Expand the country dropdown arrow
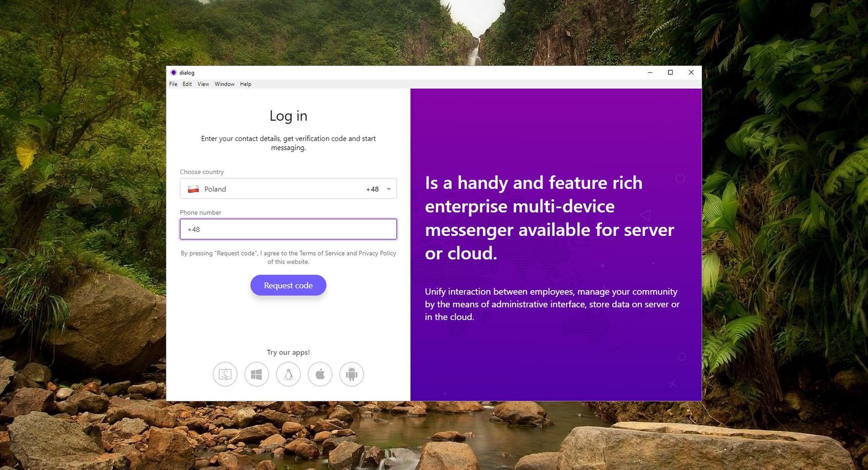The width and height of the screenshot is (868, 470). pyautogui.click(x=389, y=189)
